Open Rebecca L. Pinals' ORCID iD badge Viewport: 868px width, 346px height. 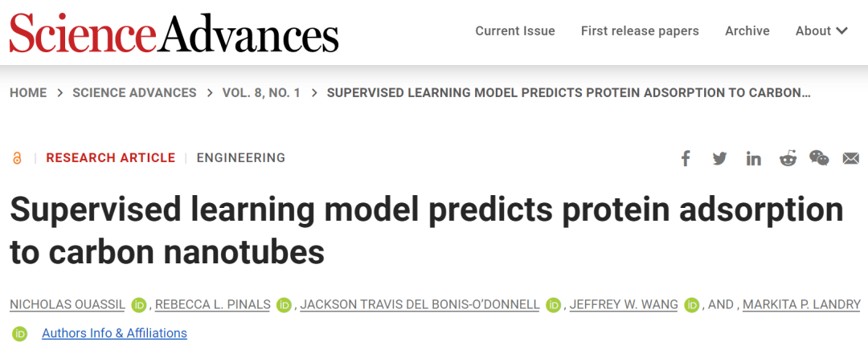[x=284, y=304]
